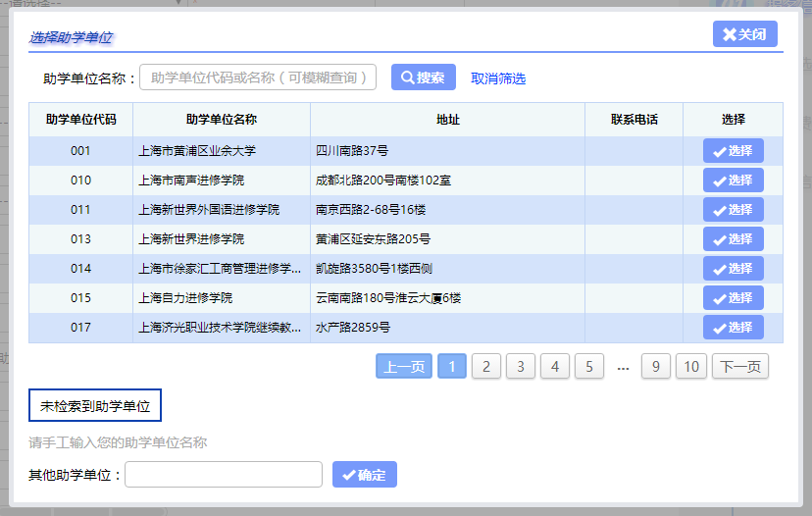Choose 上海市南声进修学院 via its 选择 button

(733, 181)
